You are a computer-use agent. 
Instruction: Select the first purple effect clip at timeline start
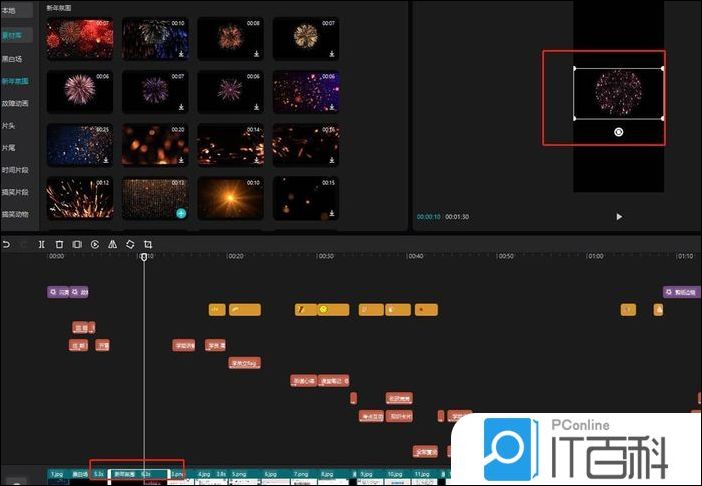click(x=58, y=292)
